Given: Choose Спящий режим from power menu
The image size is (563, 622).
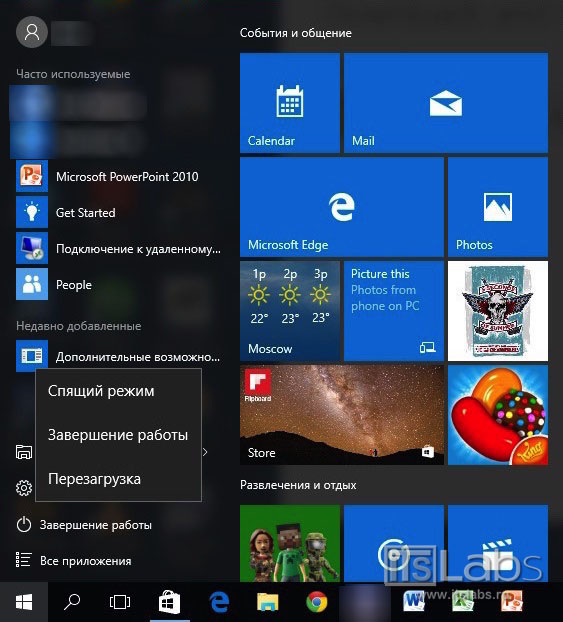Looking at the screenshot, I should point(119,391).
